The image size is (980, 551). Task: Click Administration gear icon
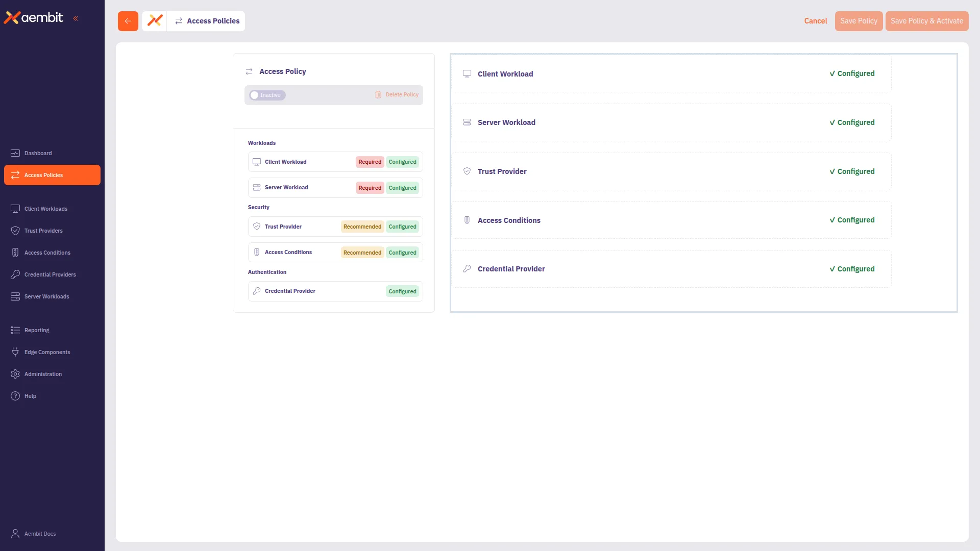click(15, 374)
